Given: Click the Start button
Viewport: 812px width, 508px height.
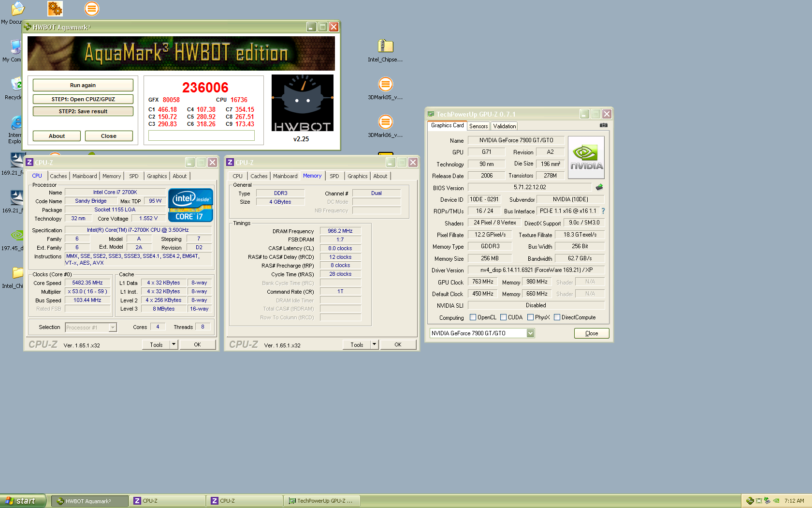Looking at the screenshot, I should pyautogui.click(x=22, y=501).
